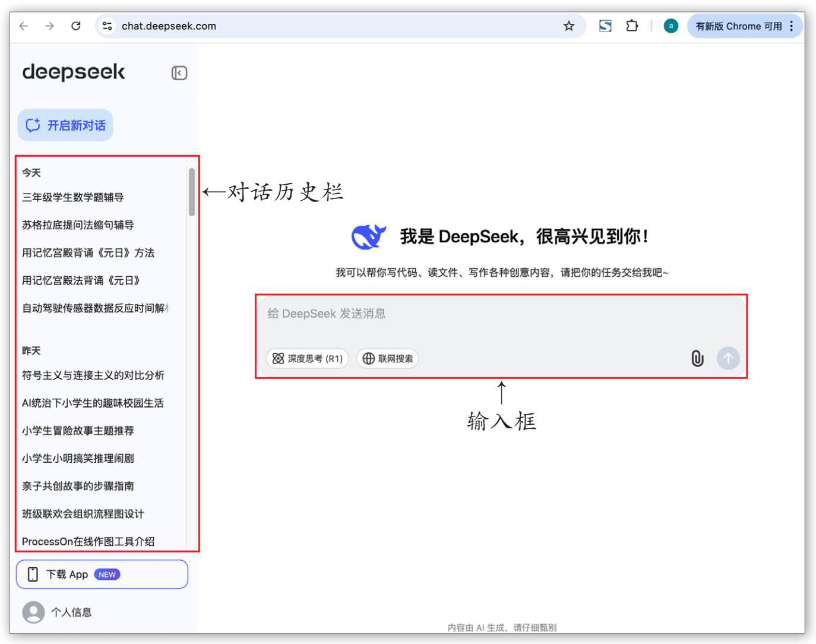Screen dimensions: 816x644
Task: Click the user avatar icon by 个人信息
Action: [33, 612]
